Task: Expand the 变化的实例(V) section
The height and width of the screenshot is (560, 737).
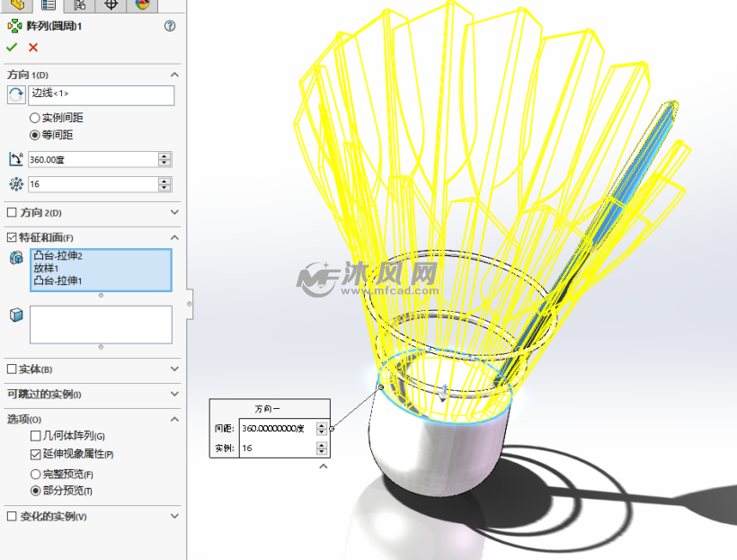Action: (174, 516)
